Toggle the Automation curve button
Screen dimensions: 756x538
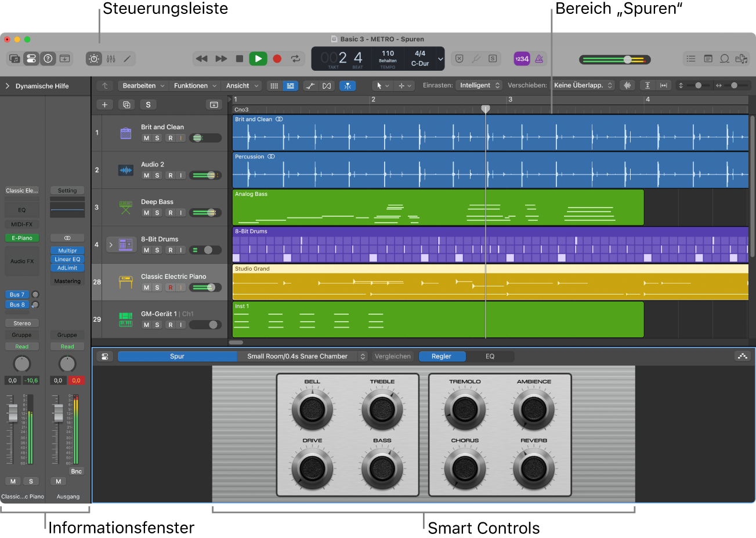pyautogui.click(x=310, y=86)
